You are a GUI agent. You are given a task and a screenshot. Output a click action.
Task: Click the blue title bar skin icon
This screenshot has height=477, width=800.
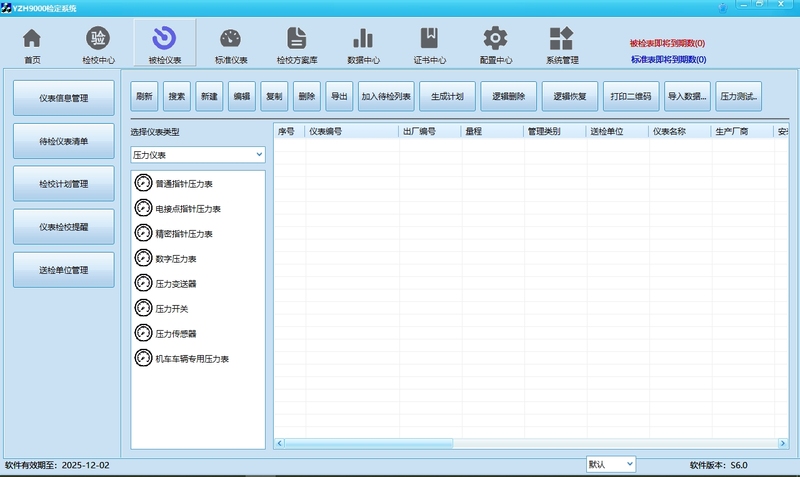click(723, 8)
